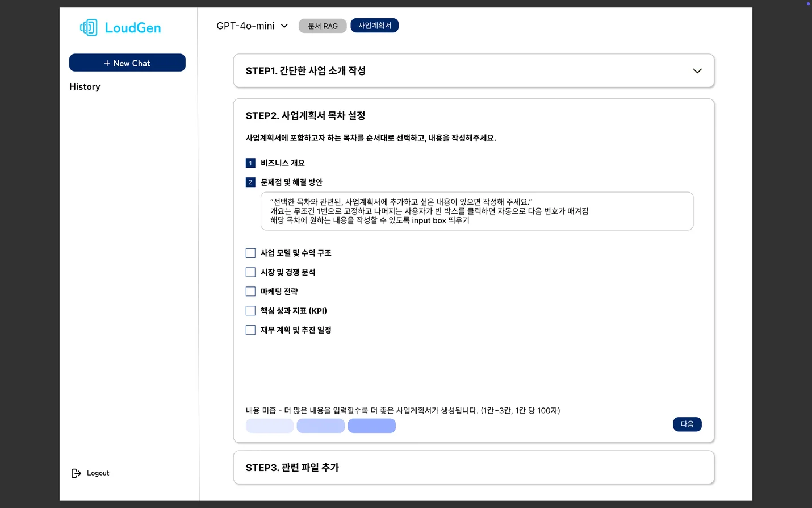Screen dimensions: 812x508
Task: Click the STEP2. 사업계획서 목차 설정 heading
Action: (x=305, y=115)
